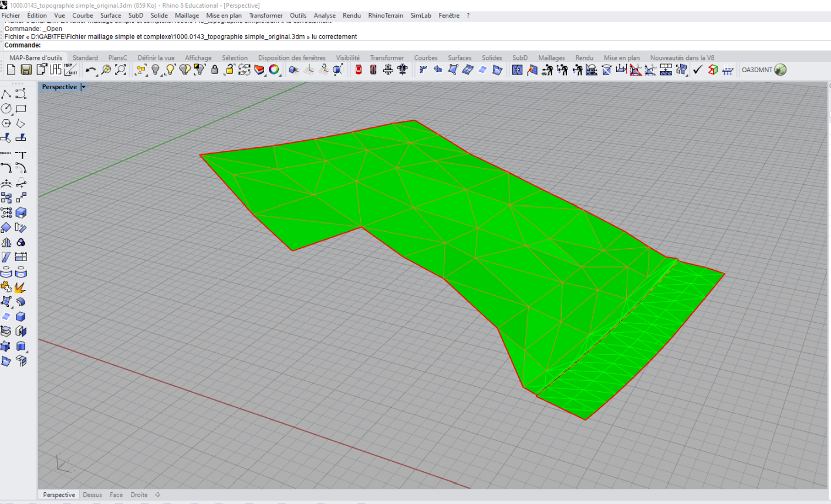Open the Visibilité toolbar tab
831x504 pixels.
coord(348,57)
